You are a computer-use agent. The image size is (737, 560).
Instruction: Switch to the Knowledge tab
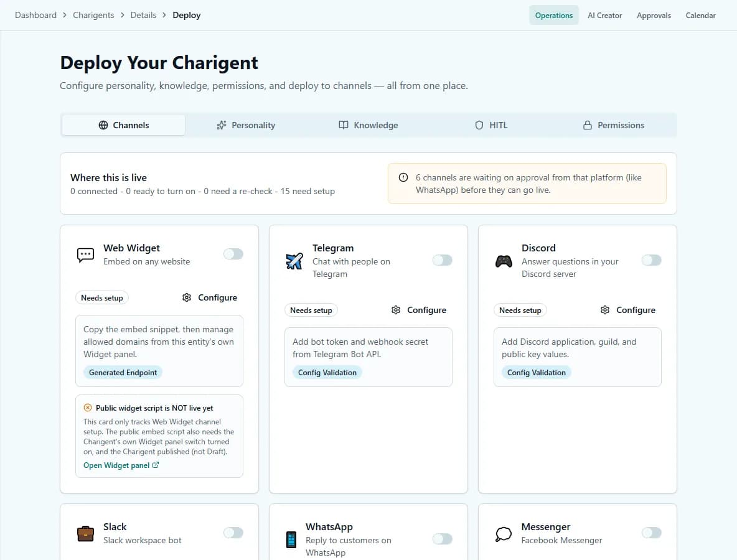tap(368, 125)
